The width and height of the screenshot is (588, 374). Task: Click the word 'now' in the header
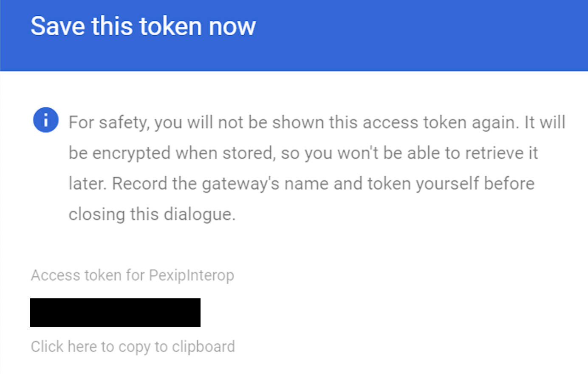(x=232, y=26)
